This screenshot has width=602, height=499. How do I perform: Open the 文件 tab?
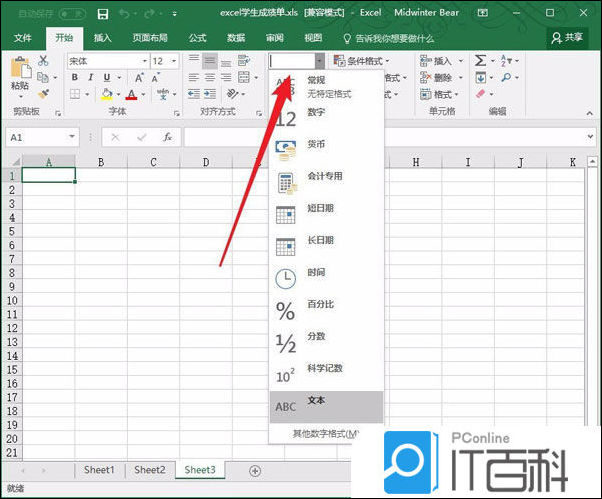23,38
